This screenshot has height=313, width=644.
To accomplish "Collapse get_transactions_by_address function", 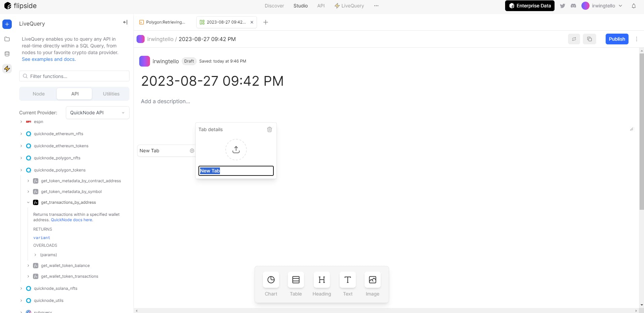I will coord(28,202).
